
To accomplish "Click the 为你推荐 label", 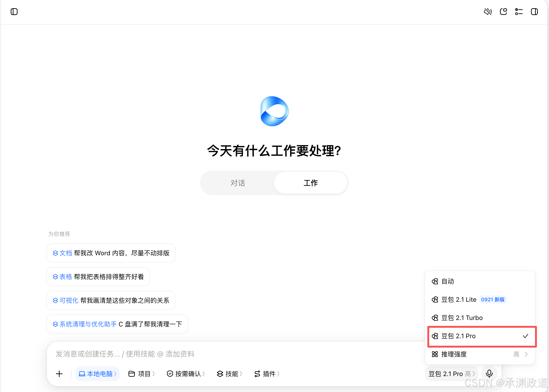I will (x=59, y=234).
